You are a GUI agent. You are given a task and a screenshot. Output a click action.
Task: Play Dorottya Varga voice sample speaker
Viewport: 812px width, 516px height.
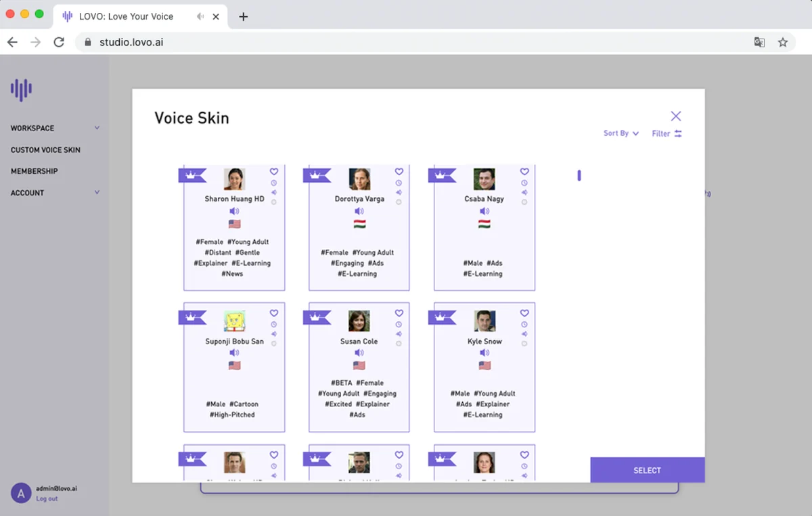coord(359,212)
